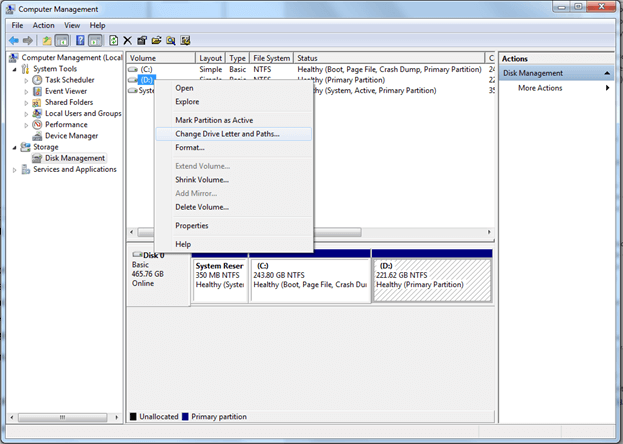Click the blue Primary partition legend swatch

[185, 417]
